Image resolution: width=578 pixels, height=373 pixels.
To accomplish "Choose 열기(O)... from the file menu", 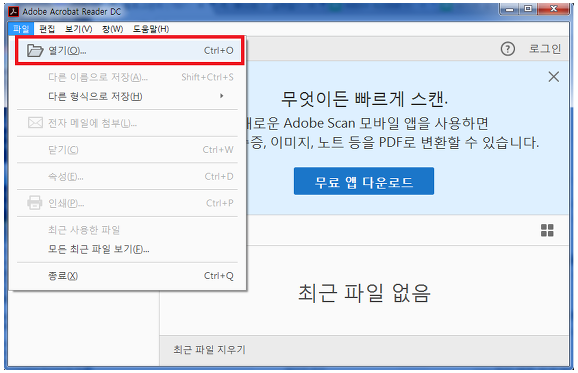I will click(129, 50).
